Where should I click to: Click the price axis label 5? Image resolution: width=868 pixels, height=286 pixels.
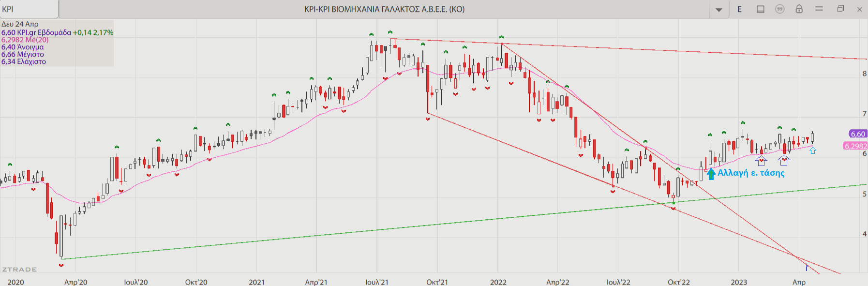864,194
